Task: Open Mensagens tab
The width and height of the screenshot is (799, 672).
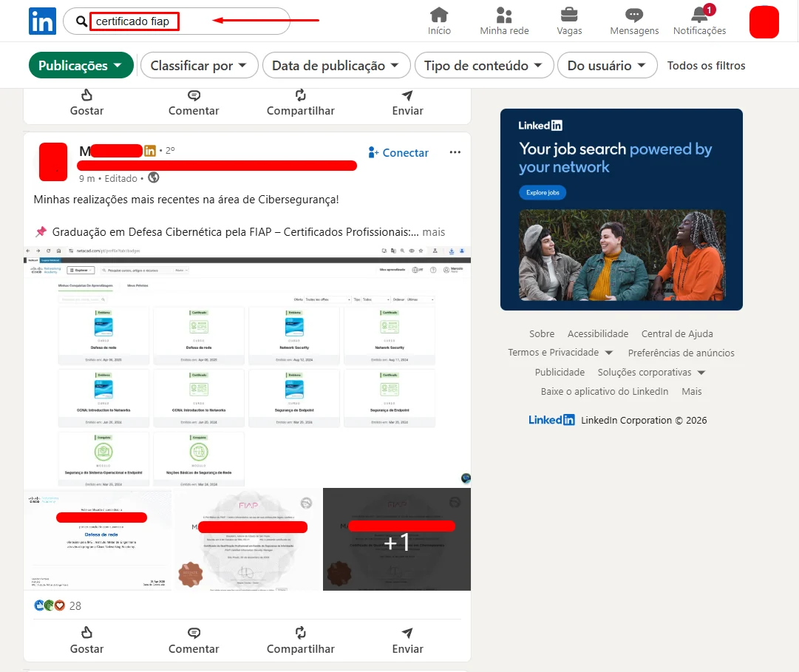Action: [x=634, y=21]
